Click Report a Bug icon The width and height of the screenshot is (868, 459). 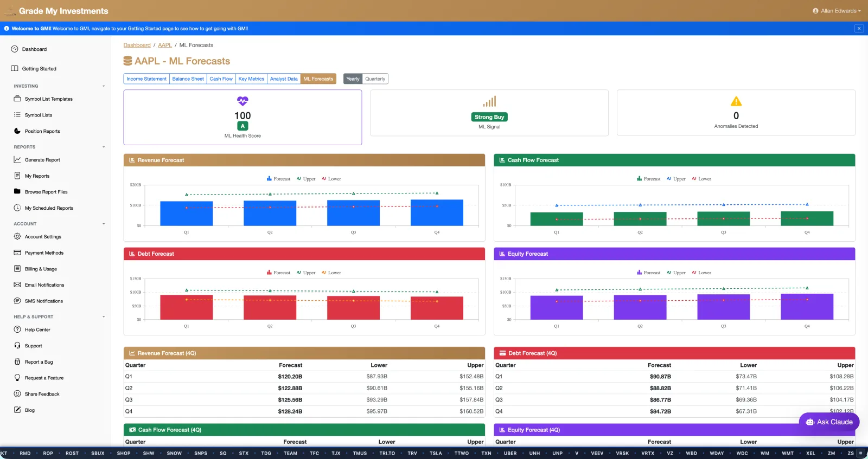coord(17,361)
